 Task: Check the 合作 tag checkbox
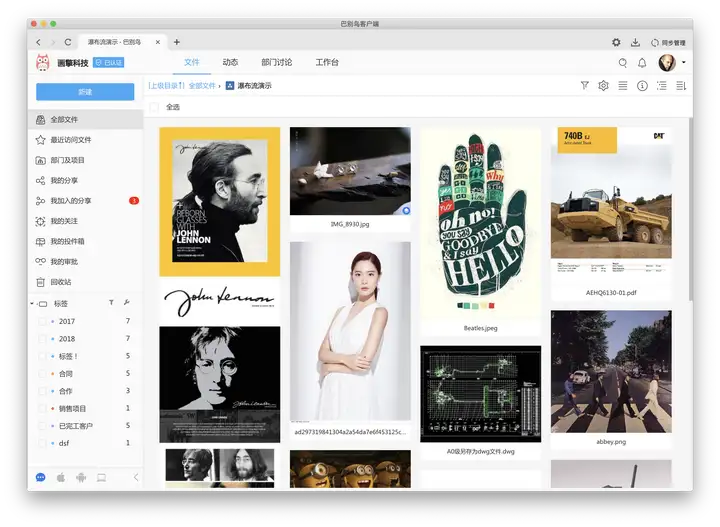click(42, 391)
